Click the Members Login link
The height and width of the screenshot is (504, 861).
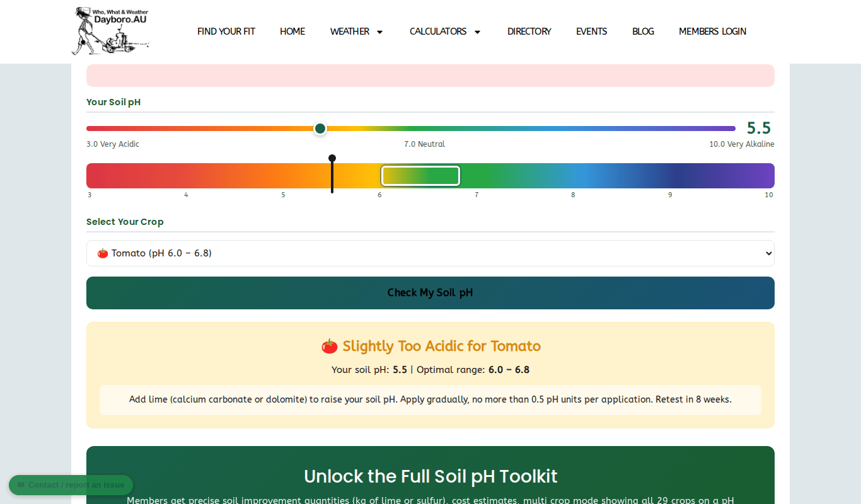(x=712, y=31)
